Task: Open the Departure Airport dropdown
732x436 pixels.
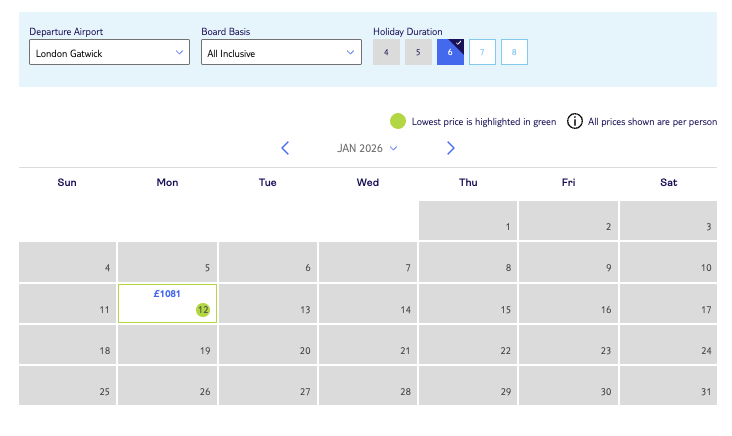Action: (109, 52)
